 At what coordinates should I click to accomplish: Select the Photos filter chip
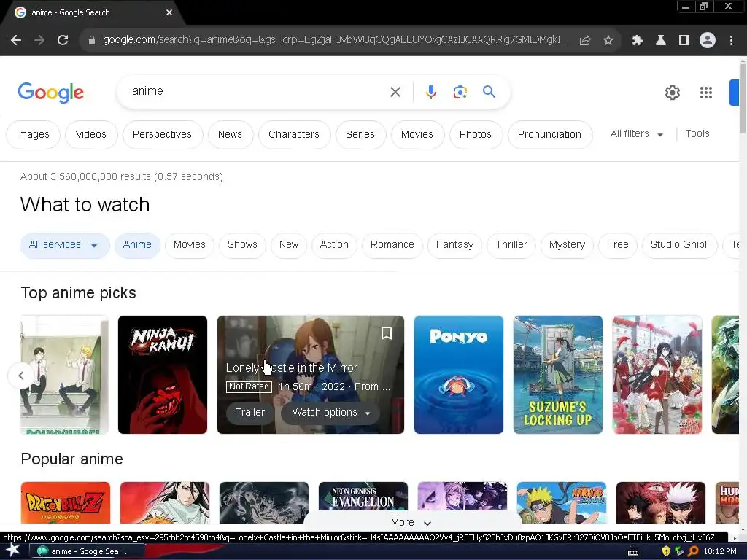pos(476,135)
